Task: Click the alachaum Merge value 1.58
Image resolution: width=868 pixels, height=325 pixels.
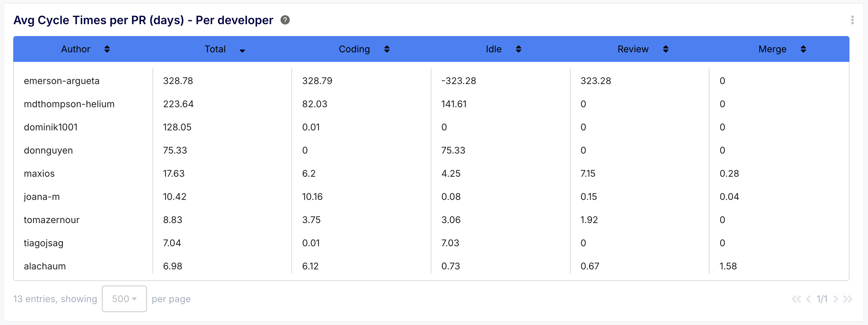Action: click(x=728, y=266)
